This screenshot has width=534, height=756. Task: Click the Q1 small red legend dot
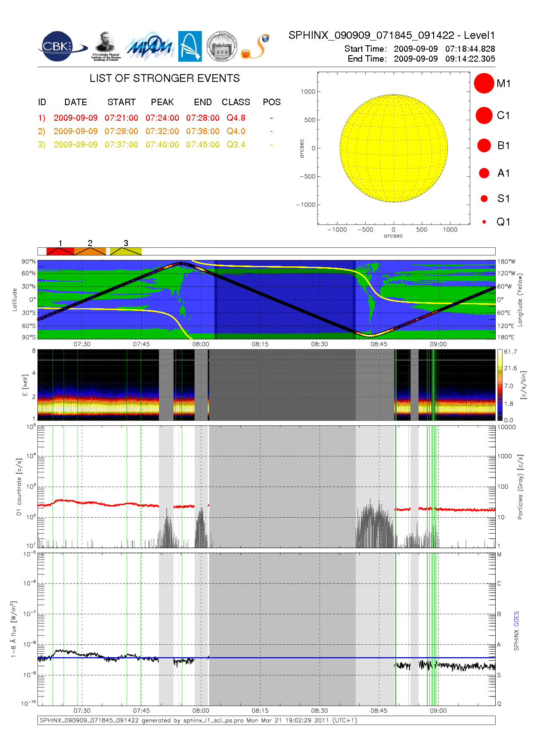484,222
